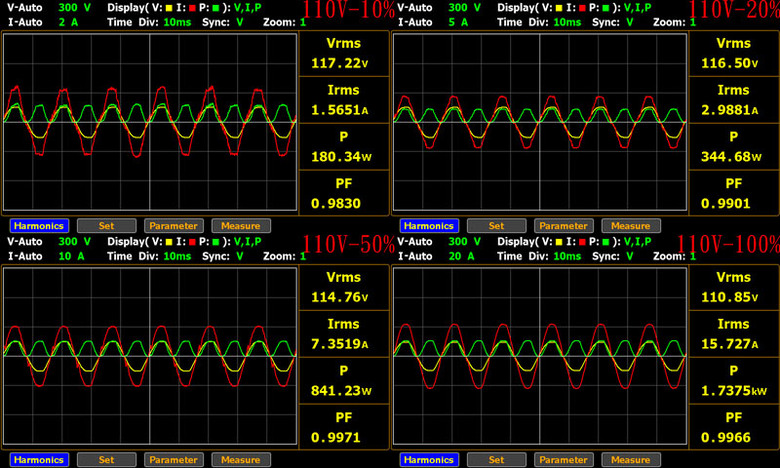Click Vrms value 110.85V

(x=730, y=297)
